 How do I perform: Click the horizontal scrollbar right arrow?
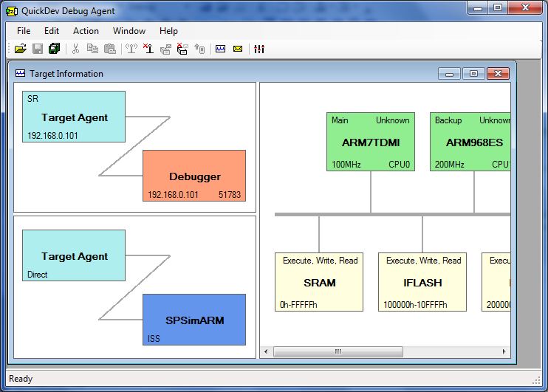tap(504, 351)
